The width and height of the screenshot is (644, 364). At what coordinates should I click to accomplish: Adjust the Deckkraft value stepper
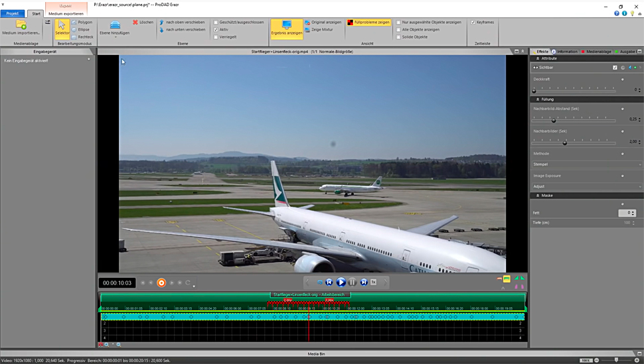pyautogui.click(x=639, y=90)
